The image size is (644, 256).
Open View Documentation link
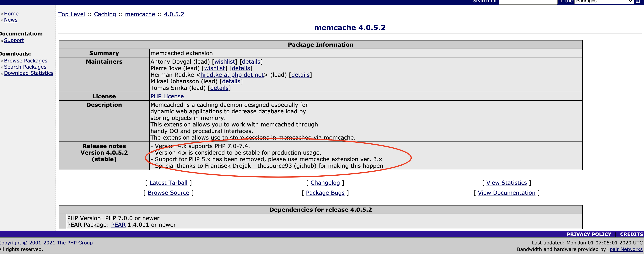pos(507,193)
